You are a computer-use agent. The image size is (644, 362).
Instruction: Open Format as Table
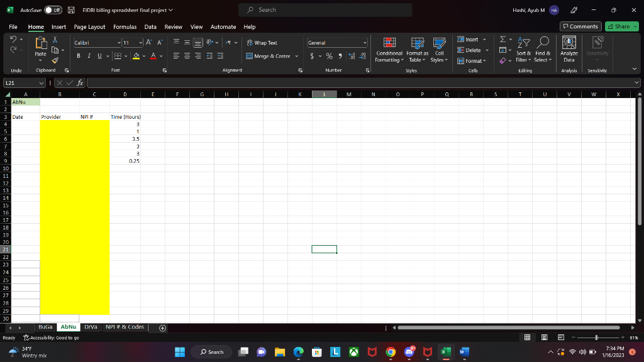(x=417, y=50)
